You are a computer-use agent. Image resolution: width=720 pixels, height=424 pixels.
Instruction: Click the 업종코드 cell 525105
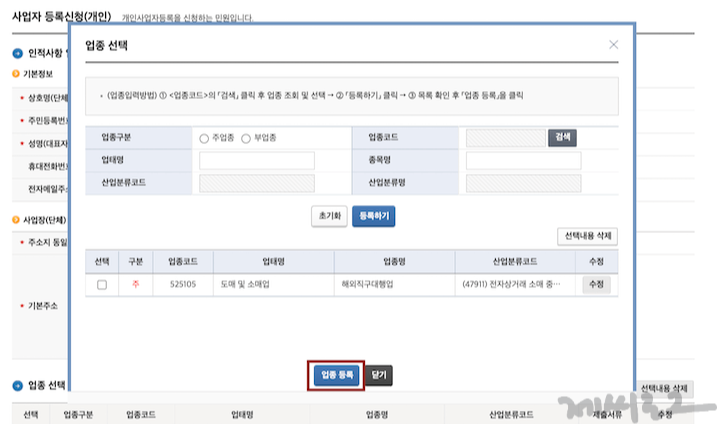click(183, 284)
